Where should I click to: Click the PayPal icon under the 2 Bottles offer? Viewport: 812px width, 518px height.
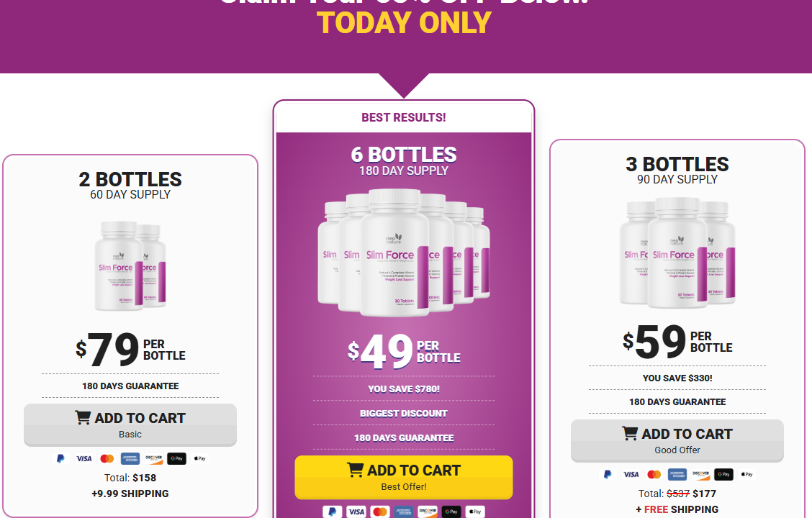61,458
